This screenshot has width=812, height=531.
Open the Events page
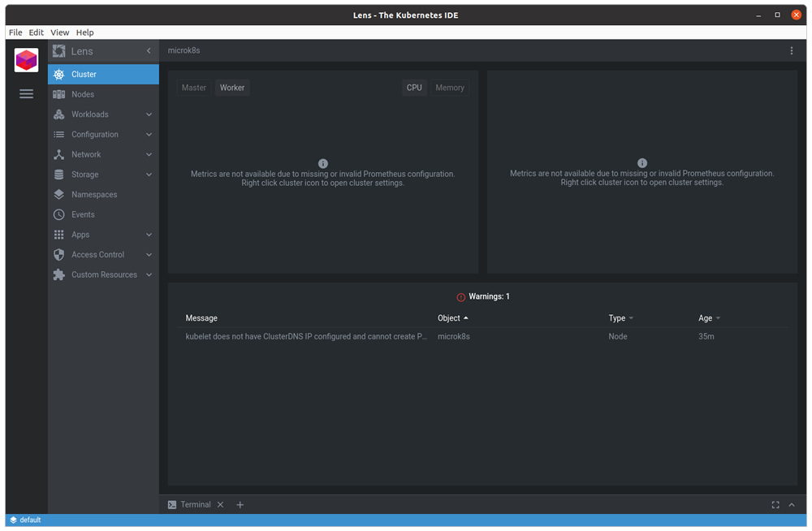tap(104, 214)
